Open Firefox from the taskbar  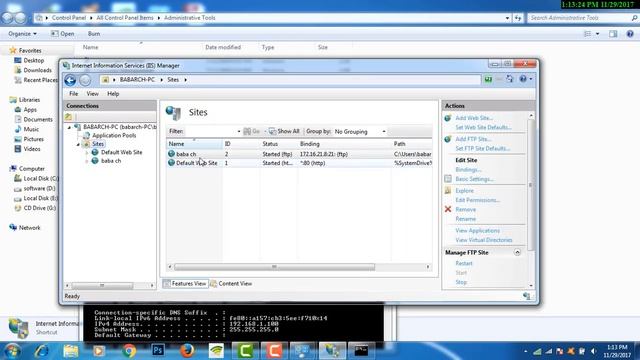187,351
